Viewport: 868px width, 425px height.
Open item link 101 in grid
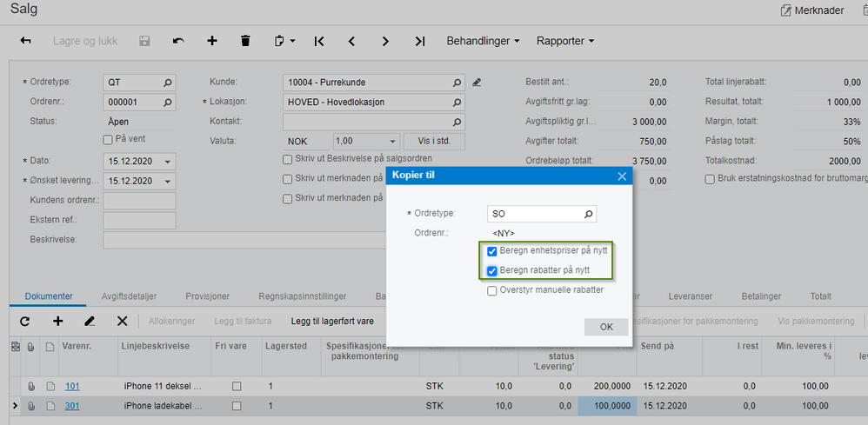tap(73, 385)
